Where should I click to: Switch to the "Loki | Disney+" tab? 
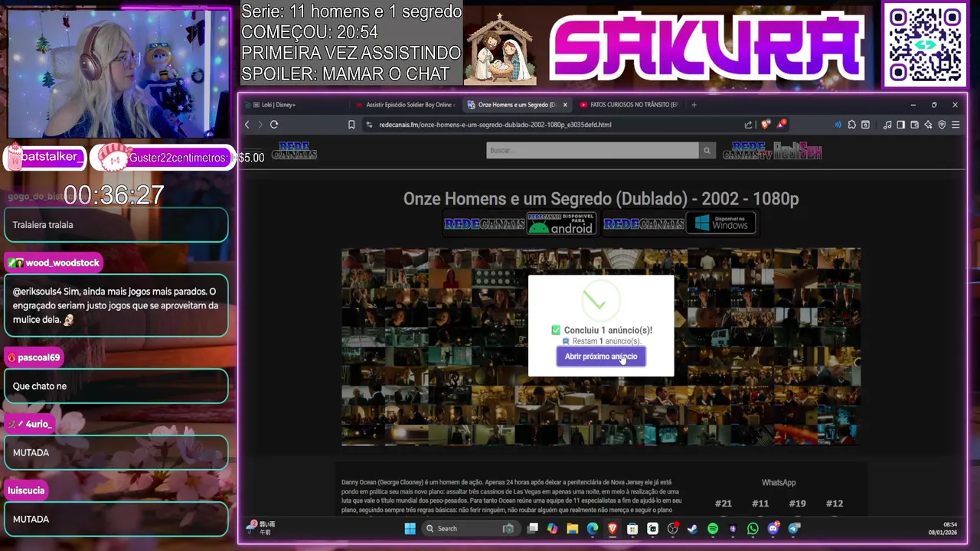click(295, 105)
